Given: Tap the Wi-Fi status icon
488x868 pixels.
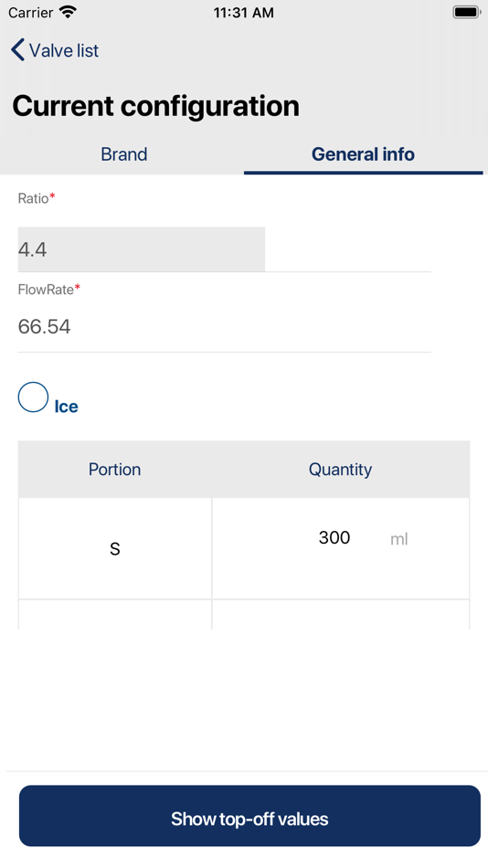Looking at the screenshot, I should (x=69, y=12).
